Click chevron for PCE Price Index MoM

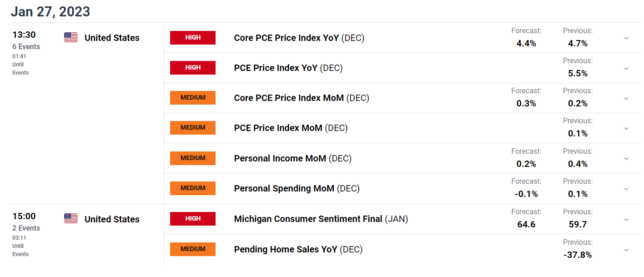point(626,128)
